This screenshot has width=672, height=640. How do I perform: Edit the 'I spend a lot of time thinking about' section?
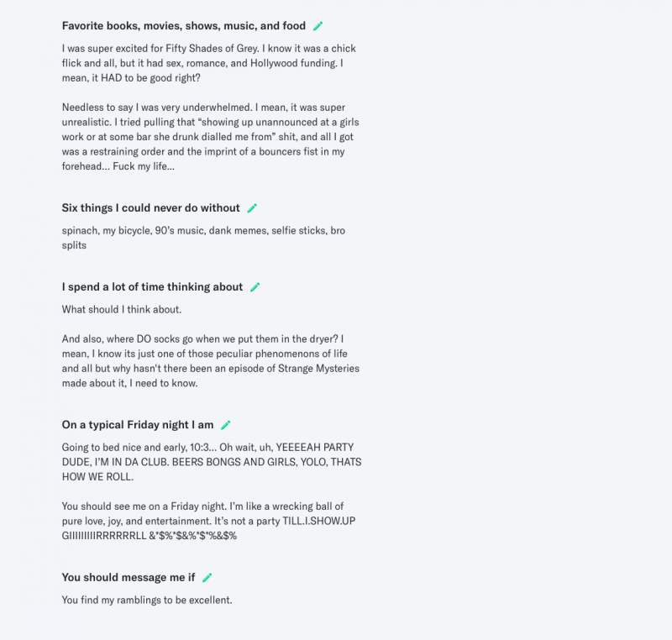[x=255, y=287]
